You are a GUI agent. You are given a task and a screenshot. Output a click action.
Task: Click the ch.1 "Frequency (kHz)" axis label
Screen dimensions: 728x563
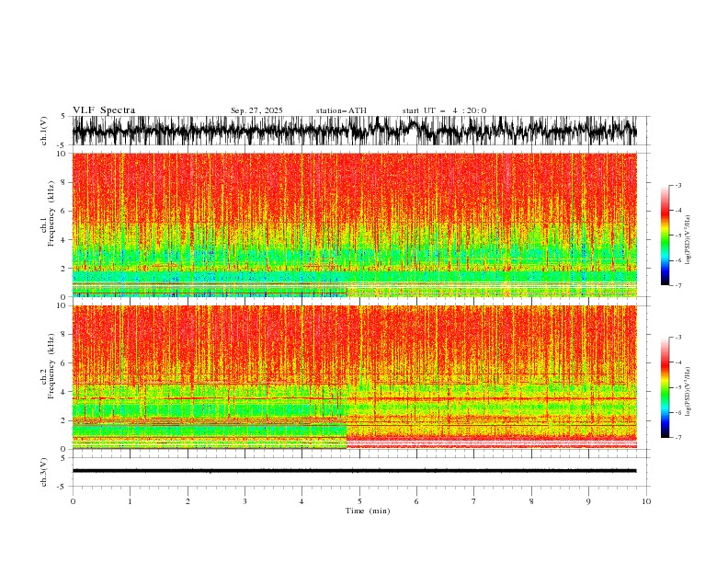pos(51,213)
